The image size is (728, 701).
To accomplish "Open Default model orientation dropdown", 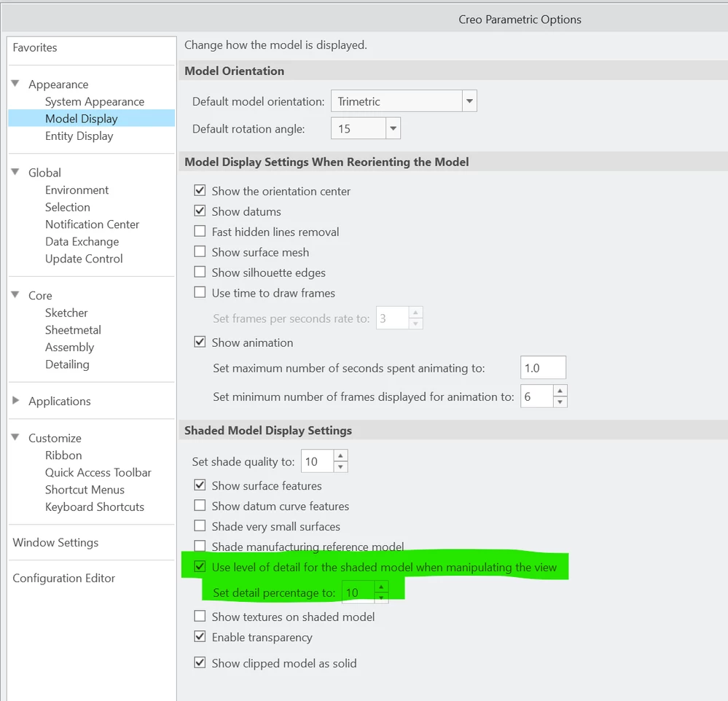I will [469, 101].
